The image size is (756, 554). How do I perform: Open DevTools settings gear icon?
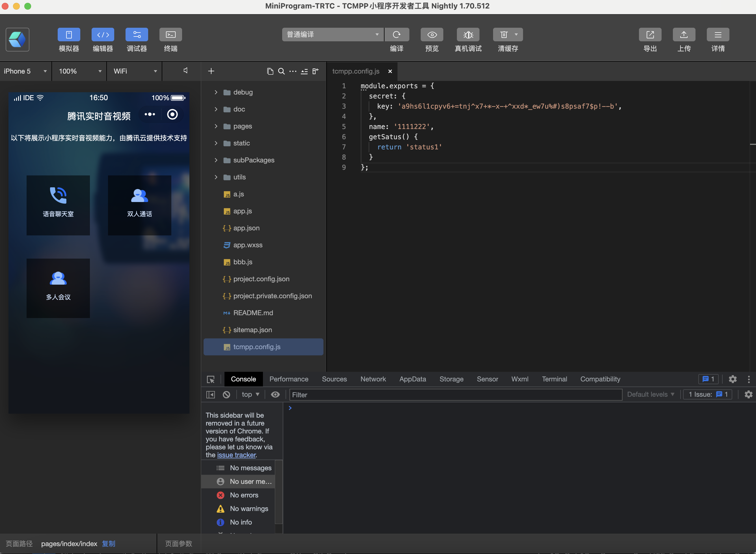point(733,379)
